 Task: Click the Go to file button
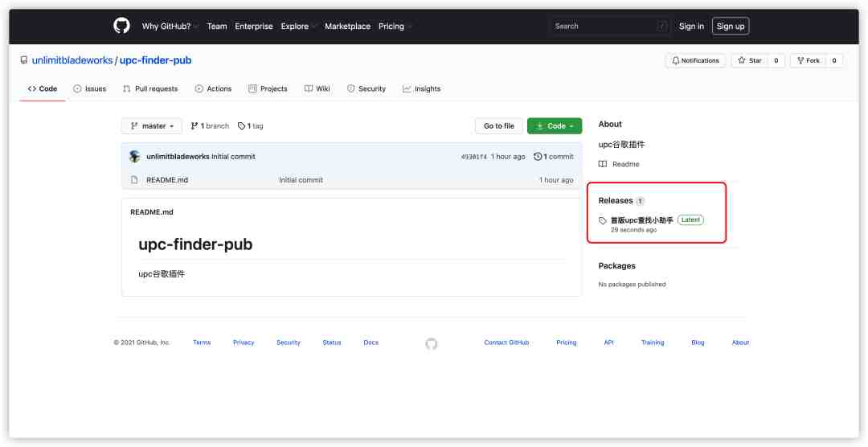(499, 125)
